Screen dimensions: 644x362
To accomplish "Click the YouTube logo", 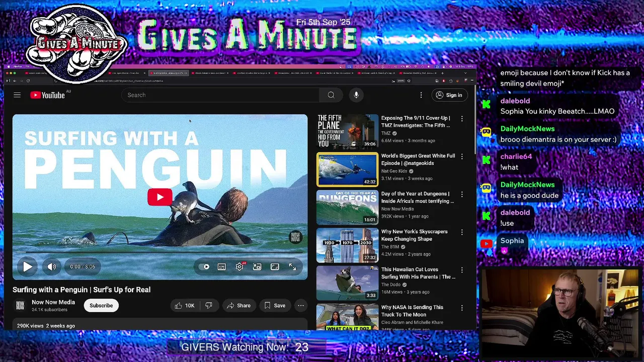I will [x=47, y=95].
